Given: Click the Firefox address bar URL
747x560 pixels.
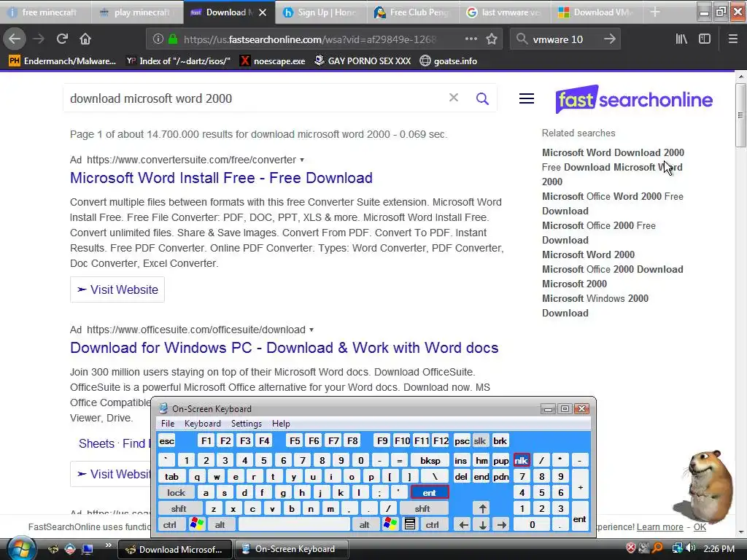Looking at the screenshot, I should pyautogui.click(x=309, y=39).
